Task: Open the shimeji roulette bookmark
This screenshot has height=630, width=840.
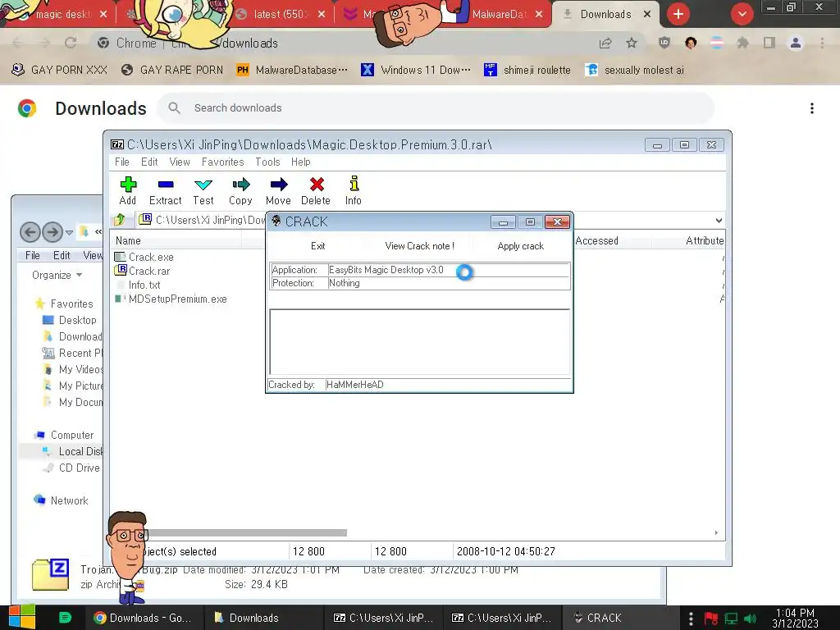Action: (x=527, y=70)
